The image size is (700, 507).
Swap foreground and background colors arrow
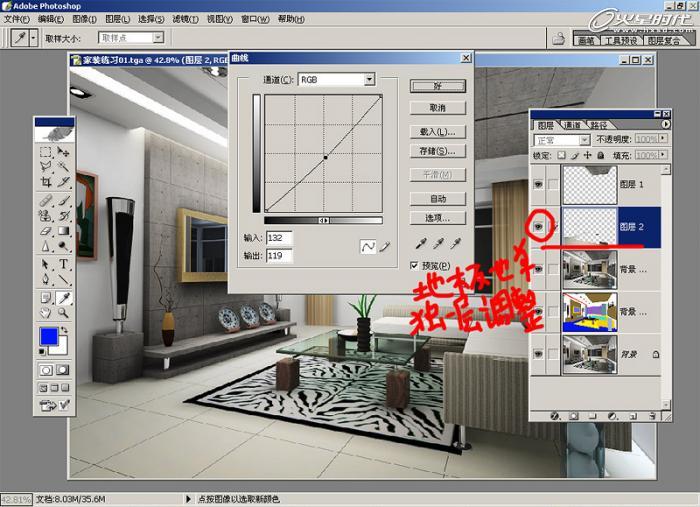[64, 330]
